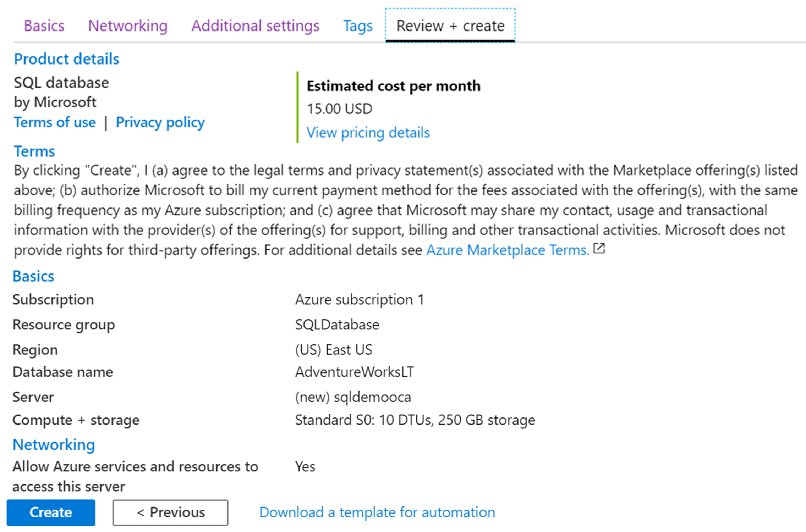
Task: Download a template for automation
Action: [x=377, y=512]
